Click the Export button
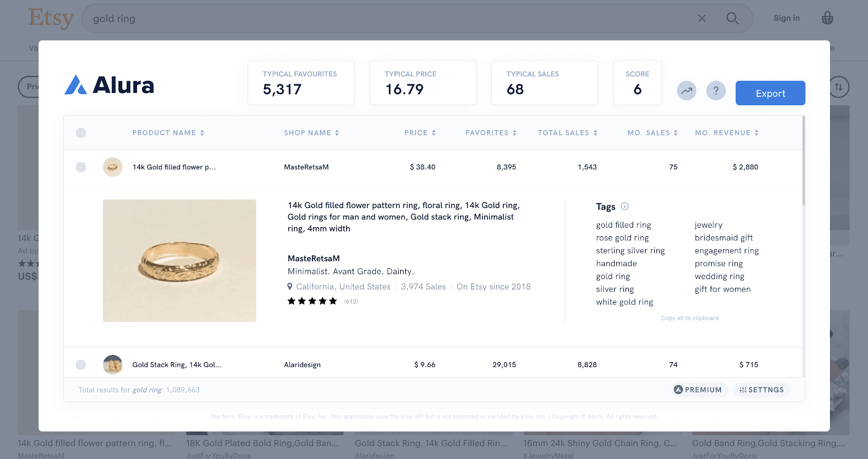Screen dimensions: 868x459 click(x=770, y=93)
